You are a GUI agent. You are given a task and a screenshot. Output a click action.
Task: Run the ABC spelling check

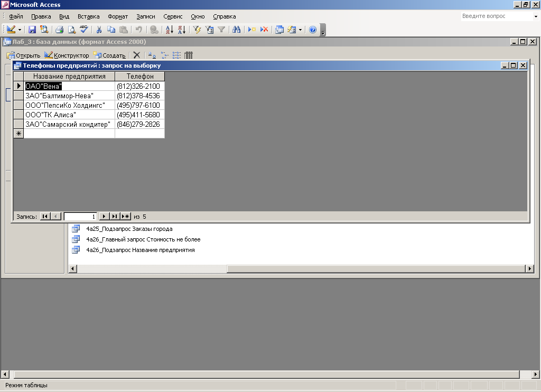(x=84, y=30)
